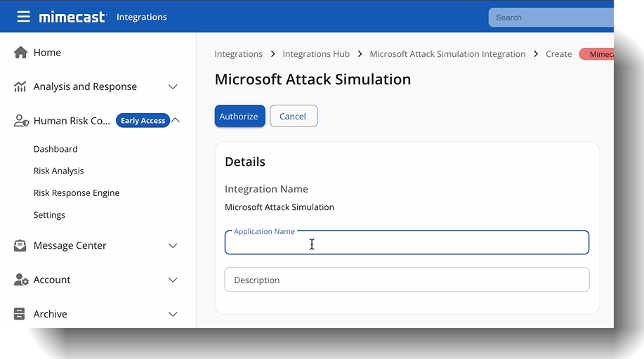Open Dashboard under Human Risk
The width and height of the screenshot is (644, 359).
(55, 149)
